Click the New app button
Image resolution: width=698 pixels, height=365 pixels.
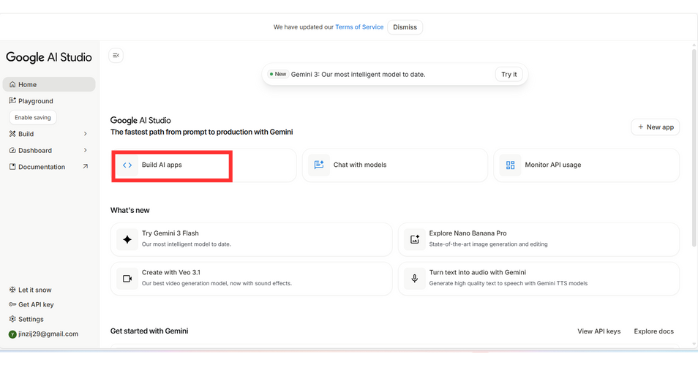tap(655, 127)
